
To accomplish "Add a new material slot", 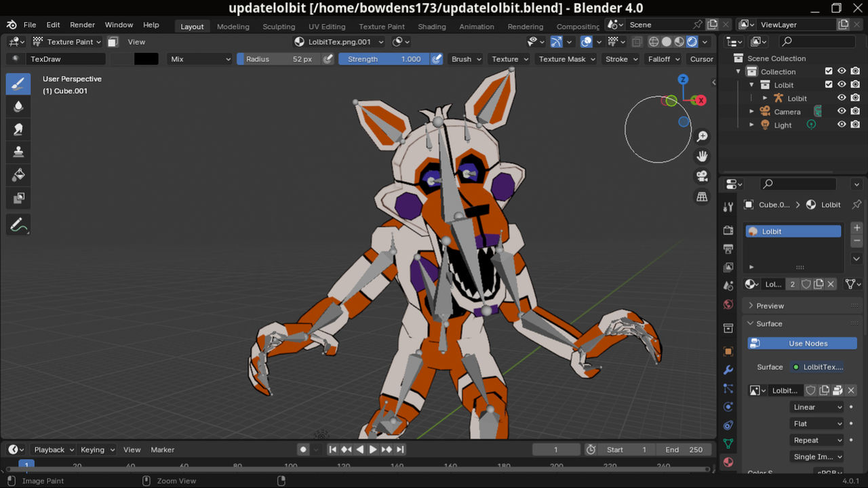I will 856,228.
